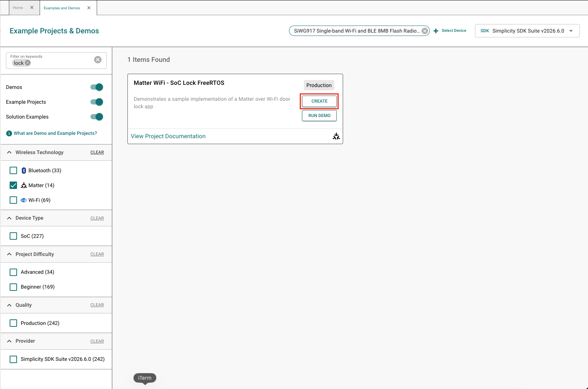Collapse the Quality section
Viewport: 588px width, 389px height.
(9, 305)
